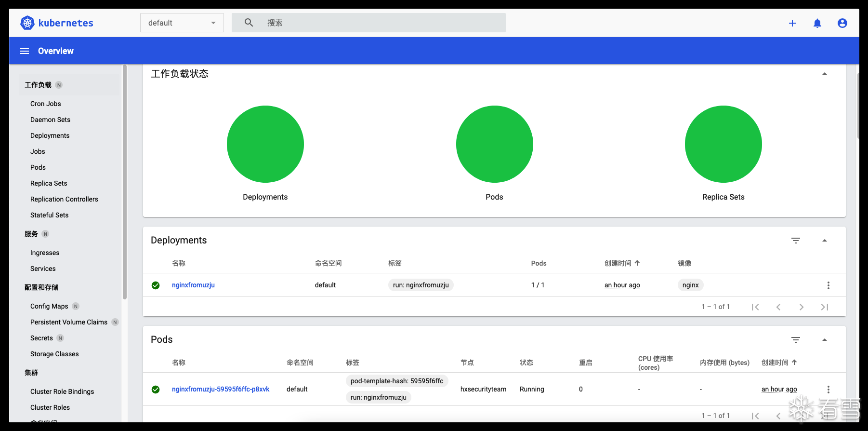Select Cron Jobs in the sidebar

[x=46, y=104]
